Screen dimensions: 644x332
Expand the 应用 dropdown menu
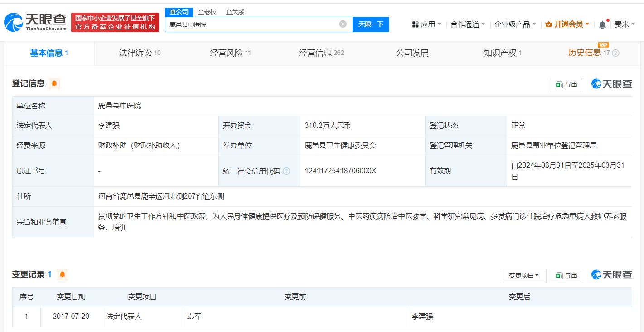(426, 24)
